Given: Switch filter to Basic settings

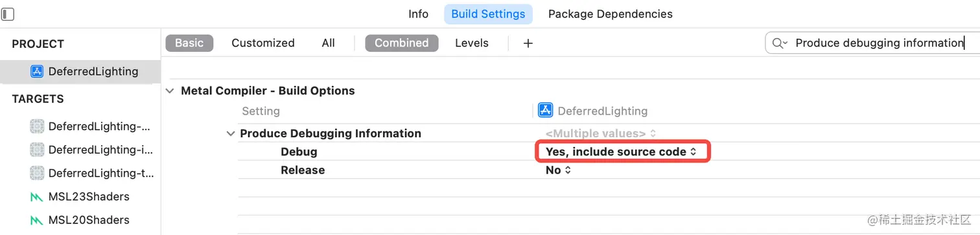Looking at the screenshot, I should click(x=189, y=43).
